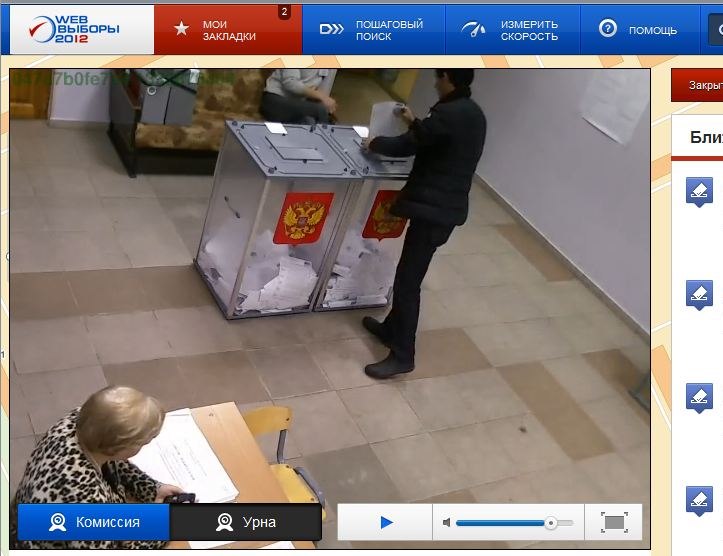Click the Близ nearby stations heading
The height and width of the screenshot is (556, 723).
click(705, 137)
